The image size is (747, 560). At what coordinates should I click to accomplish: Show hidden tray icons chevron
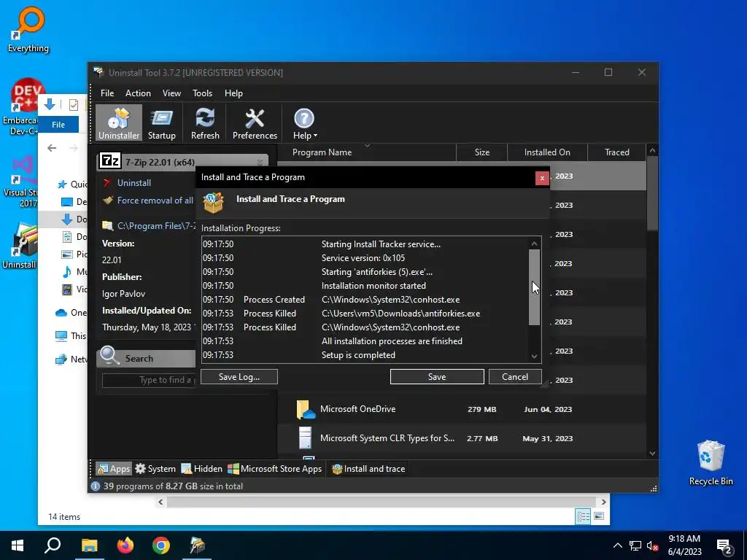[617, 545]
